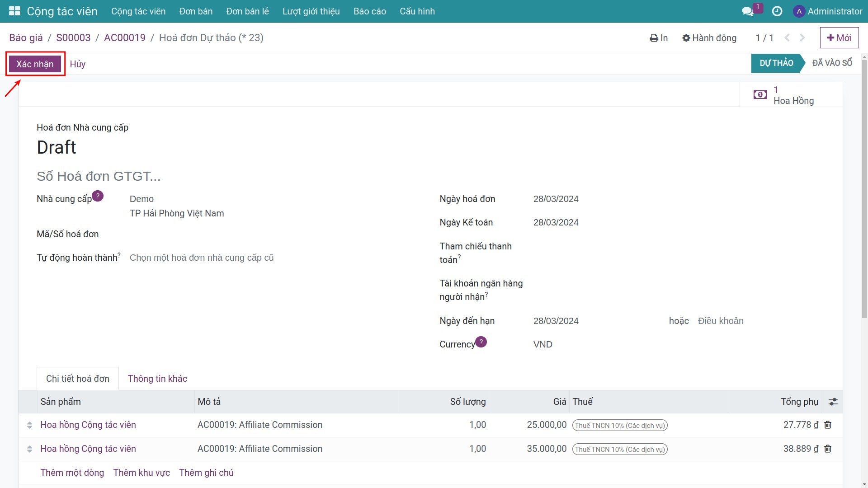Go to previous record arrow

(787, 38)
